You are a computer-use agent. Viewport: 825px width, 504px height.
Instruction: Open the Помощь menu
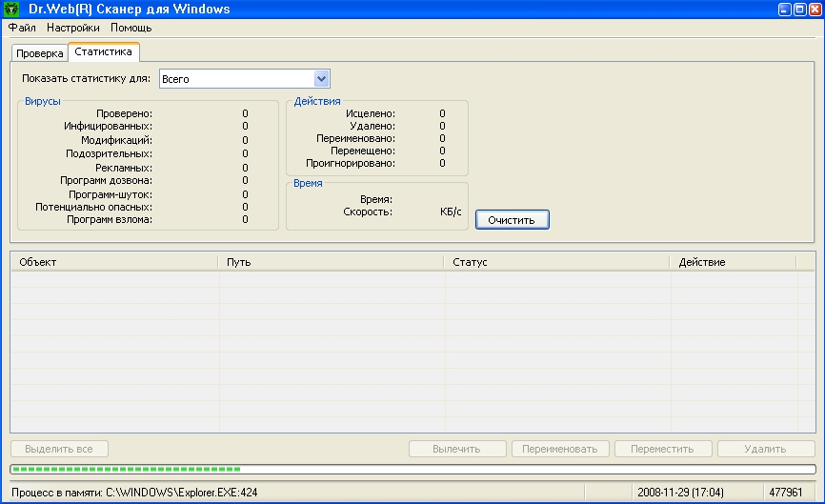point(131,28)
